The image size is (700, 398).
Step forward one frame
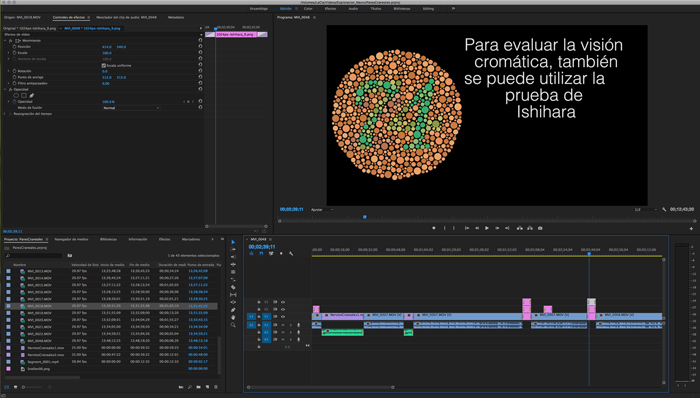pos(497,228)
